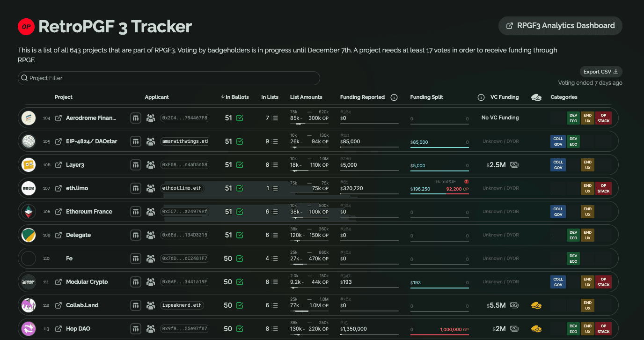Click the OP STACK badge in Aerodrome row

tap(603, 118)
